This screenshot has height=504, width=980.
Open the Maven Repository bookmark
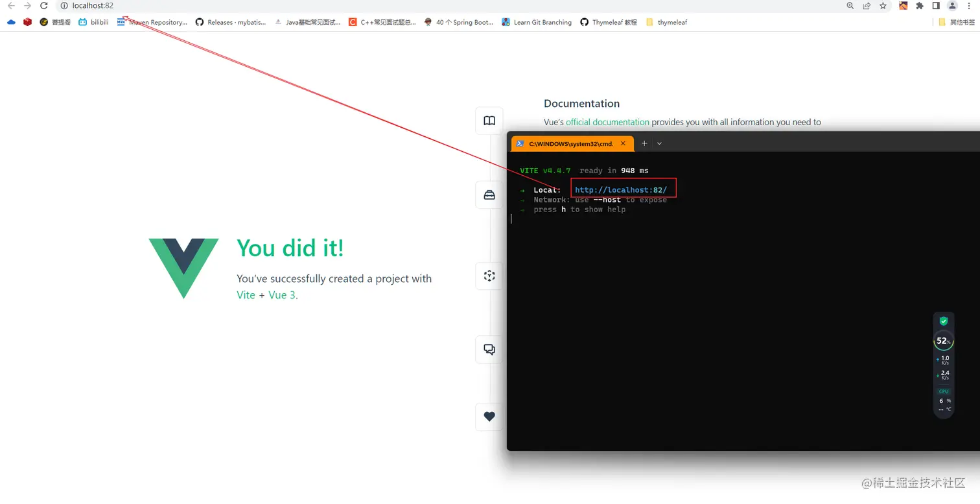coord(152,22)
